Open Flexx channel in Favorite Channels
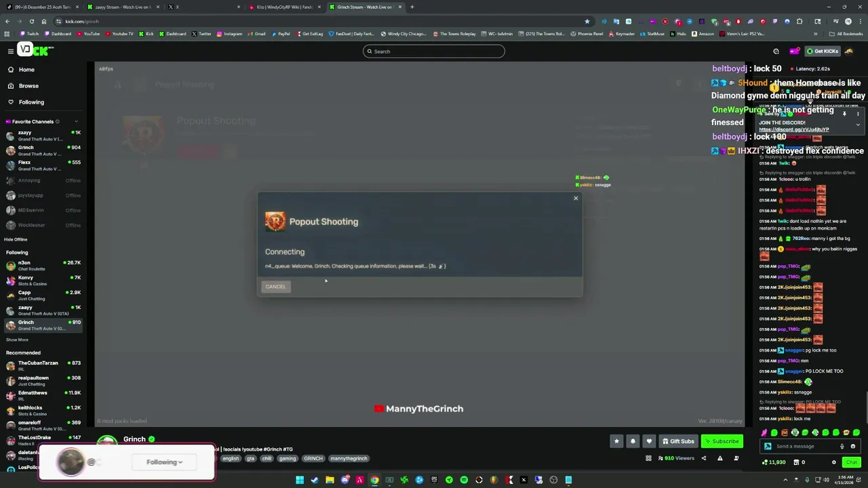 43,165
